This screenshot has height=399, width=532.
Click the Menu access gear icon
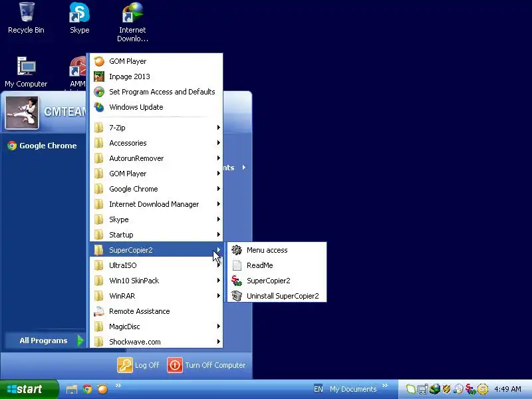coord(237,250)
